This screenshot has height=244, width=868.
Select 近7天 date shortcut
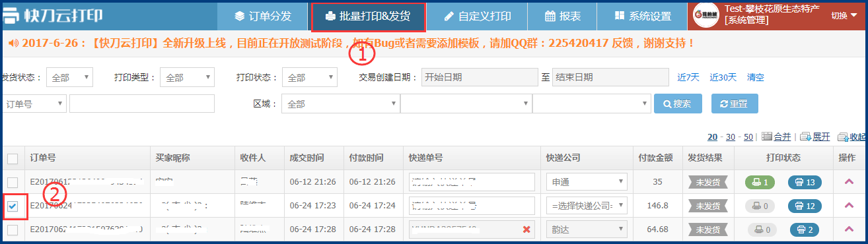pyautogui.click(x=688, y=77)
